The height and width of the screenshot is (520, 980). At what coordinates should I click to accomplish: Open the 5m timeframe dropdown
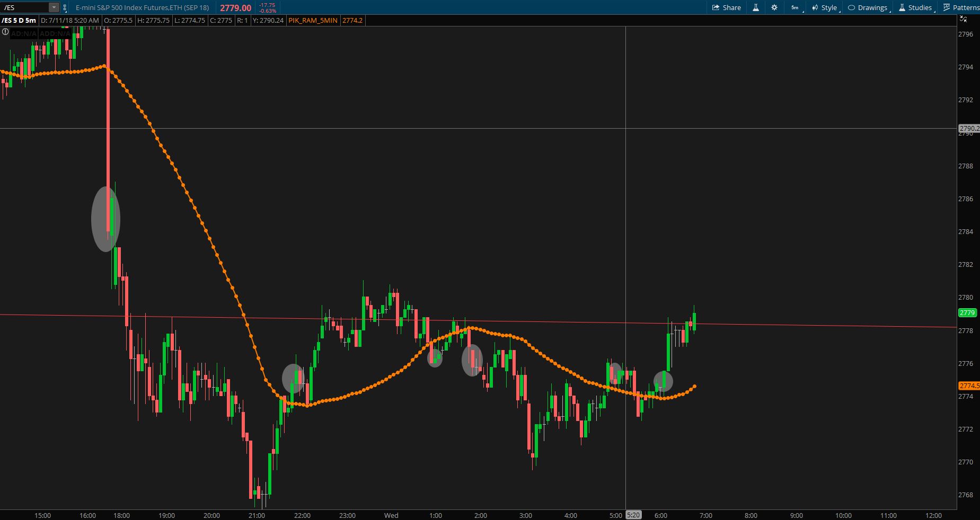point(796,7)
